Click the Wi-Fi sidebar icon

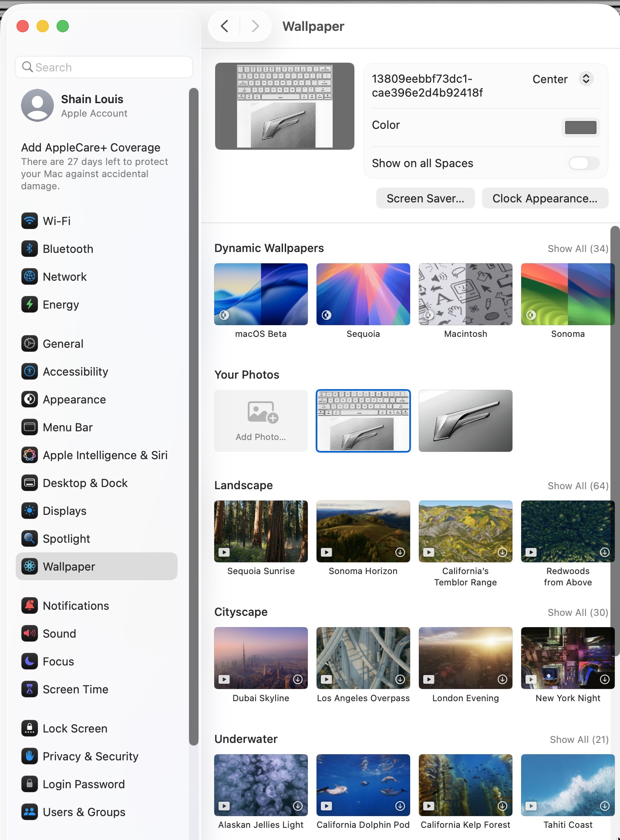point(30,221)
